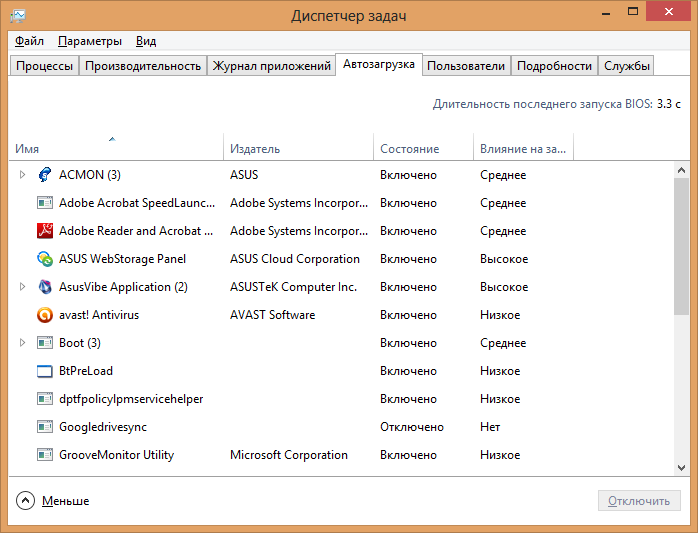Open the Вид menu
Screen dimensions: 698x533
pos(146,41)
